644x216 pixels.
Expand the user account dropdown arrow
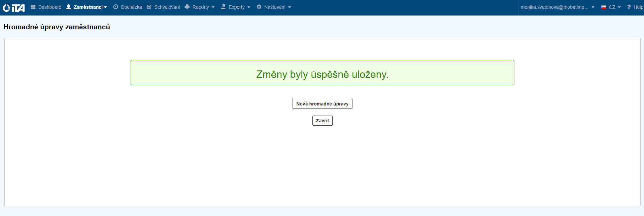coord(593,7)
